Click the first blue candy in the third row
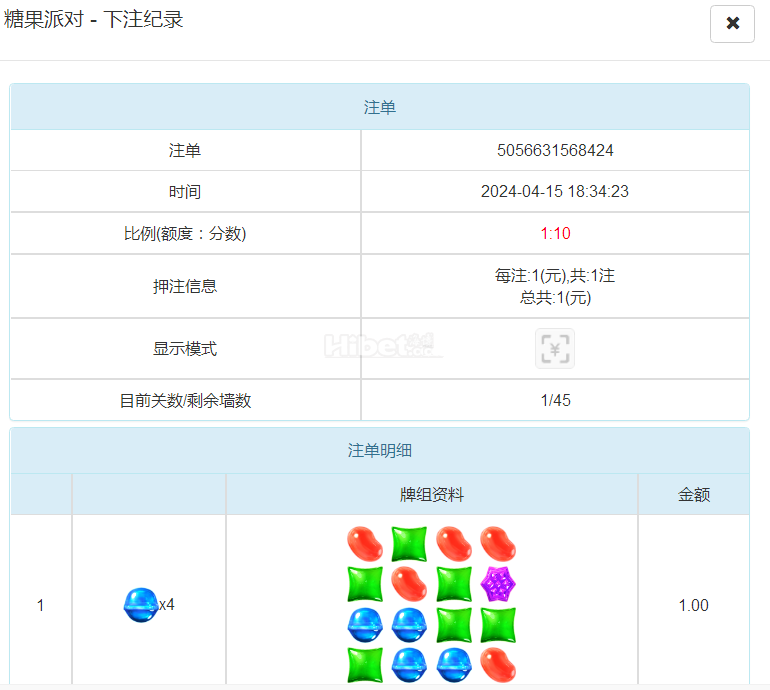Viewport: 770px width, 690px height. pos(365,625)
